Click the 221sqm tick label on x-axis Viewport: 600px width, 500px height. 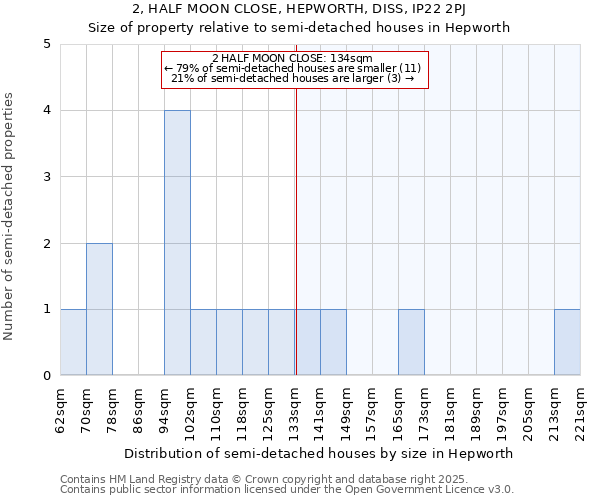pyautogui.click(x=580, y=410)
